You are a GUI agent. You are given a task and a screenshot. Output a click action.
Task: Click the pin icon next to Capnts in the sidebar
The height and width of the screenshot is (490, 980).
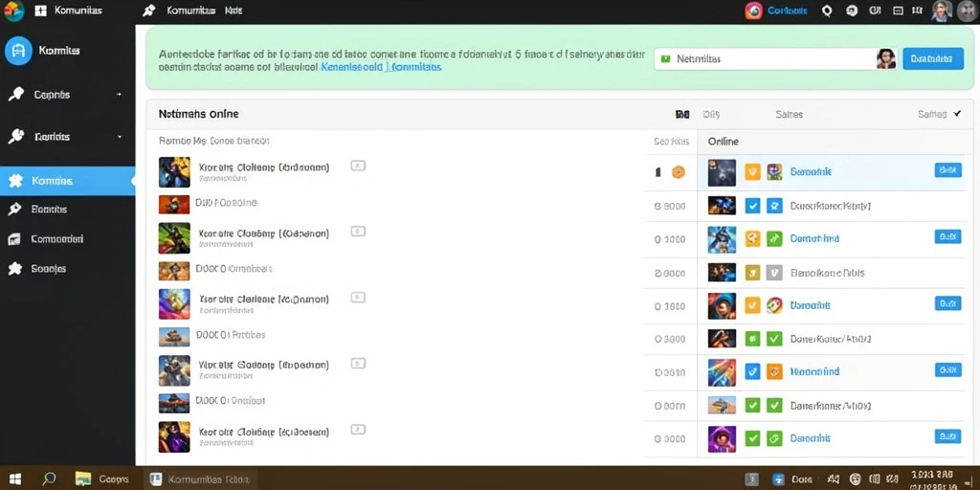[15, 95]
